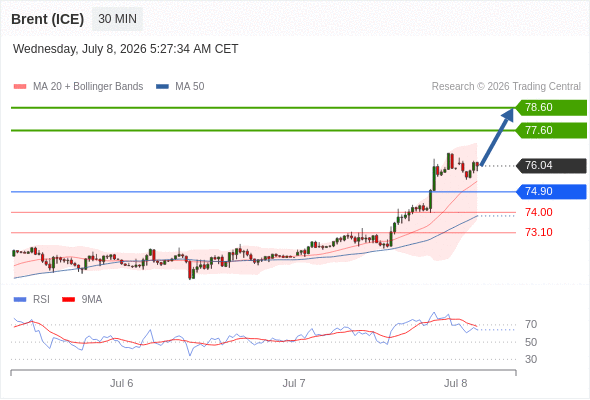Screen dimensions: 590x400
Task: Click the red 73.10 support value
Action: [539, 232]
